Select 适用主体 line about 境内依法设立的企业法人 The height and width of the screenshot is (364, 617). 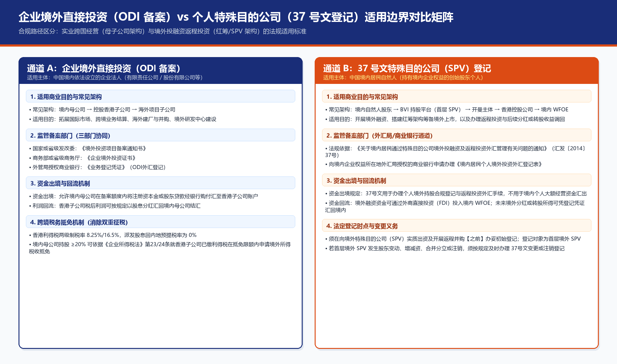click(115, 77)
